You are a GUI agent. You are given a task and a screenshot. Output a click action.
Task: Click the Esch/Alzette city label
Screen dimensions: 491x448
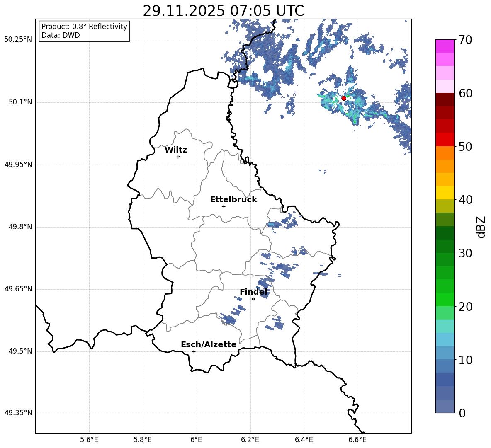click(x=209, y=345)
